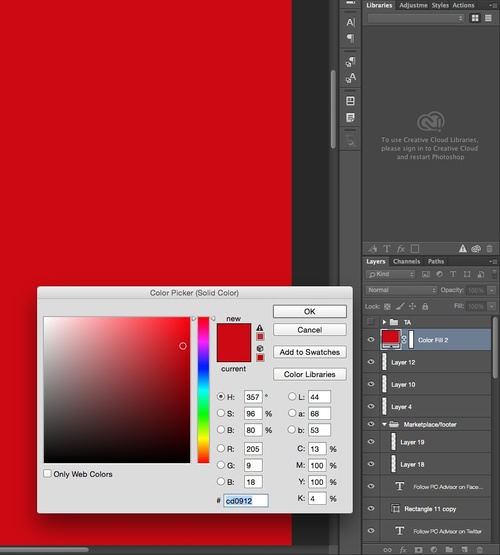Collapse the Marketplace/footer group
The height and width of the screenshot is (555, 500).
384,424
